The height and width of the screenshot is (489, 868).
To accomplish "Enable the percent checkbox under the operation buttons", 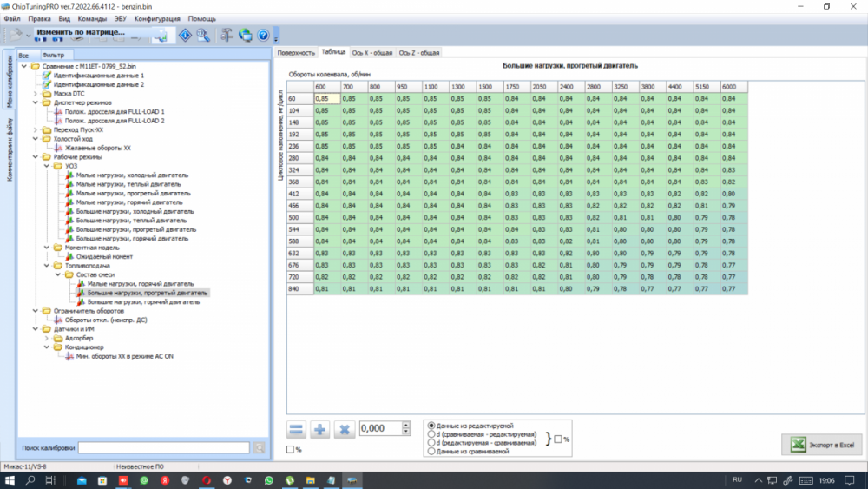I will [291, 449].
